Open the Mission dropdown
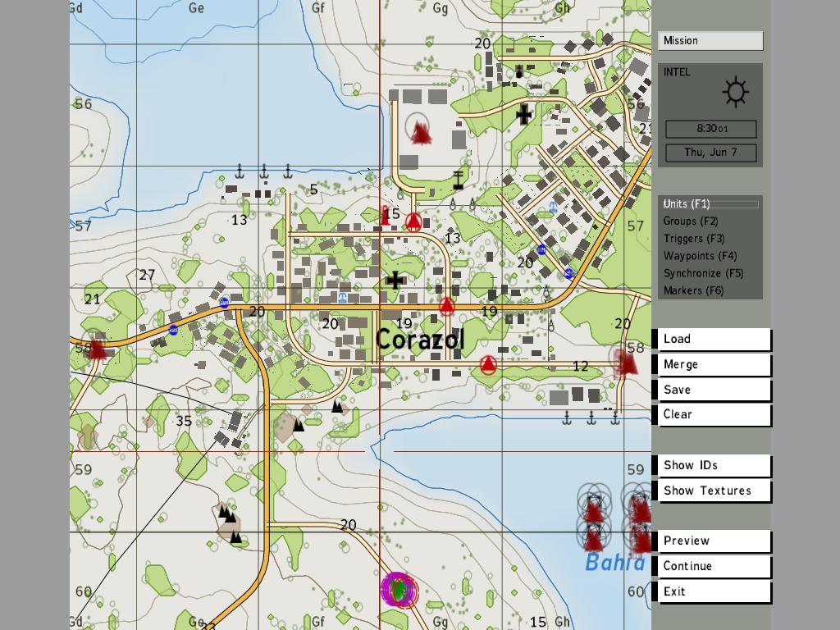840x630 pixels. [710, 41]
